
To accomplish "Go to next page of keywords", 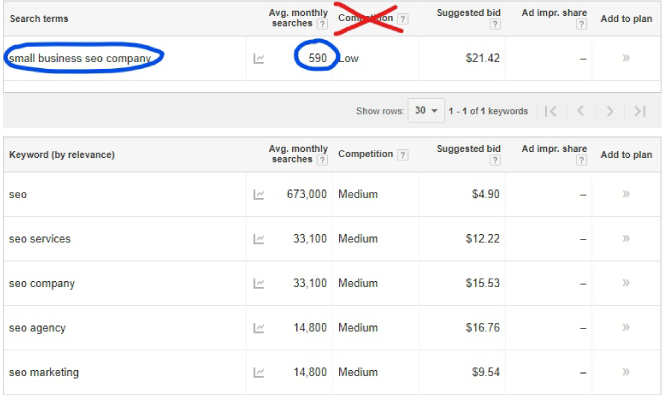I will coord(610,111).
